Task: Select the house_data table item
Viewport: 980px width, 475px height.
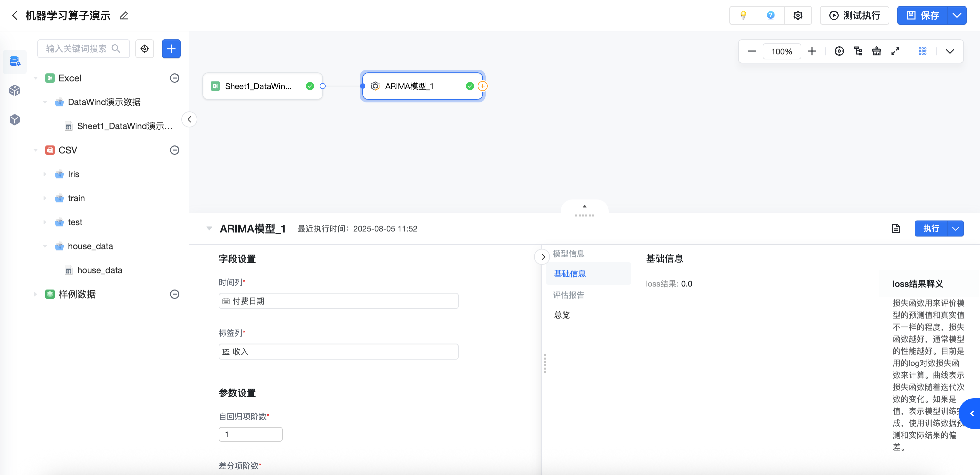Action: (94, 270)
